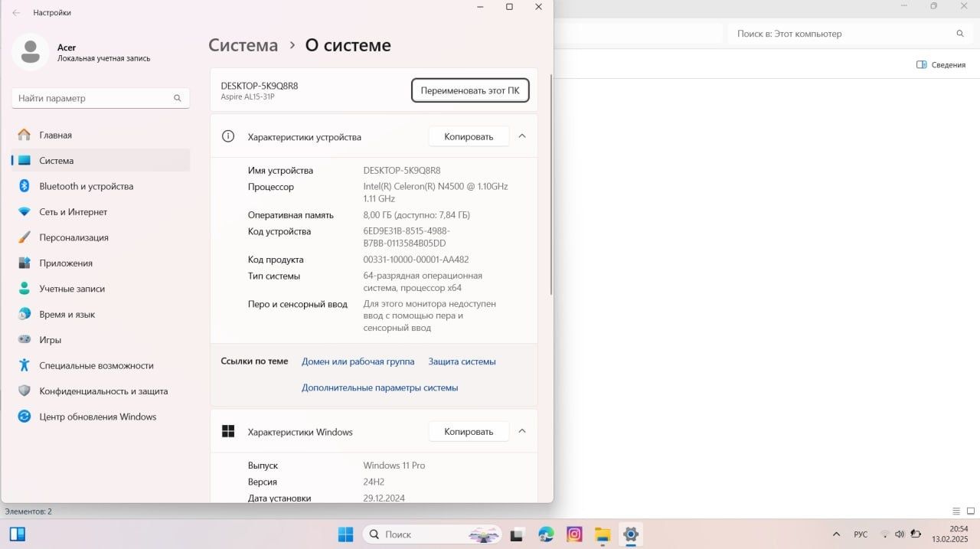Select Система in the sidebar
Viewport: 980px width, 549px height.
pos(100,161)
